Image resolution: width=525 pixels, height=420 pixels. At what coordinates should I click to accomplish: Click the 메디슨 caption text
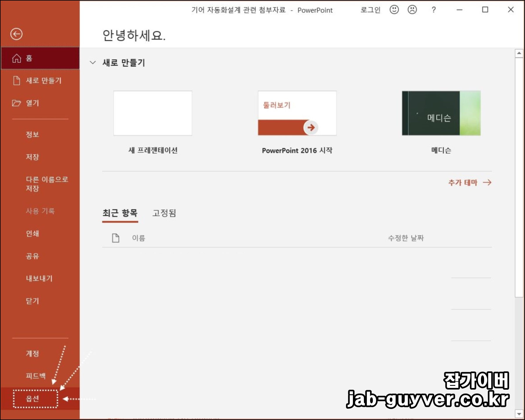tap(441, 150)
